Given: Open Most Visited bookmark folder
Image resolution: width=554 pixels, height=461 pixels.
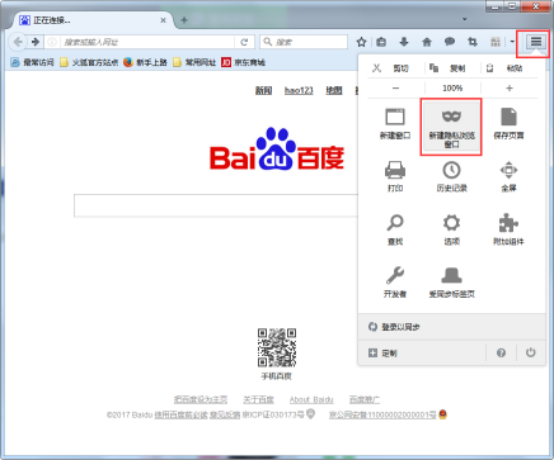Looking at the screenshot, I should click(x=32, y=63).
